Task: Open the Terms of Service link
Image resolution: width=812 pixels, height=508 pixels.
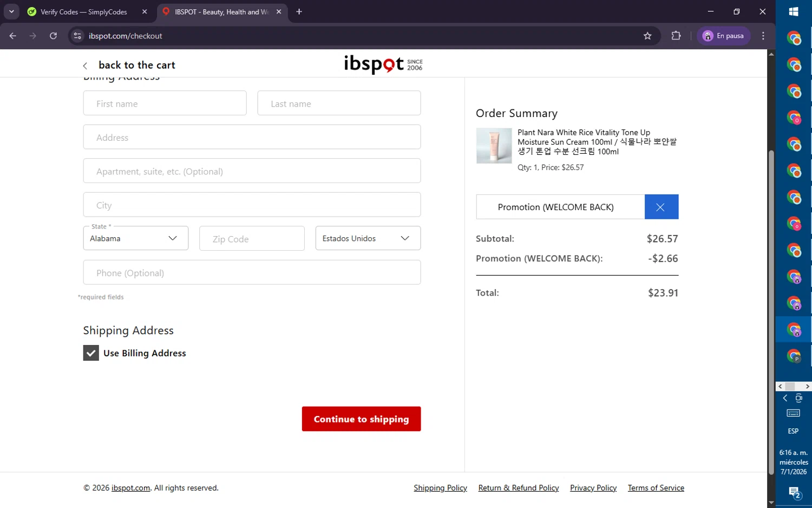Action: pos(656,488)
